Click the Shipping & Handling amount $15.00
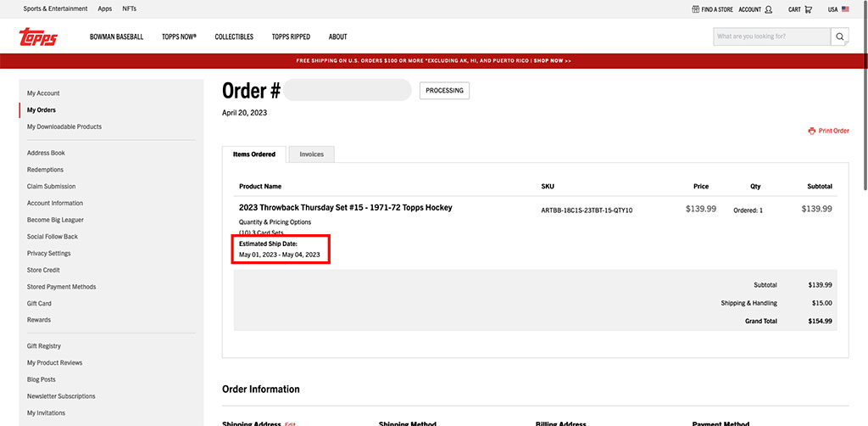Viewport: 868px width, 426px height. pyautogui.click(x=821, y=303)
